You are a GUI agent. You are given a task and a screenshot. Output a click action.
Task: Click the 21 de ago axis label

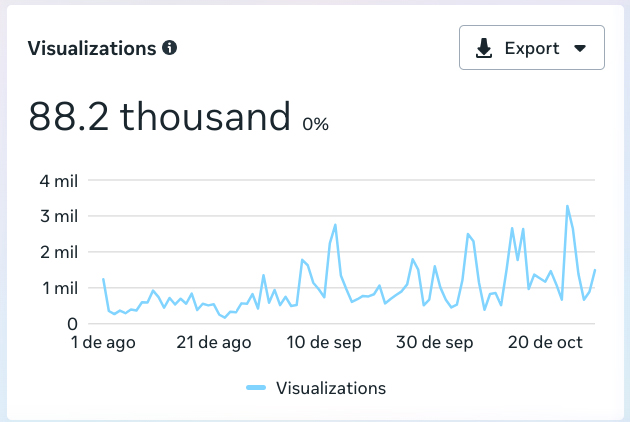215,343
